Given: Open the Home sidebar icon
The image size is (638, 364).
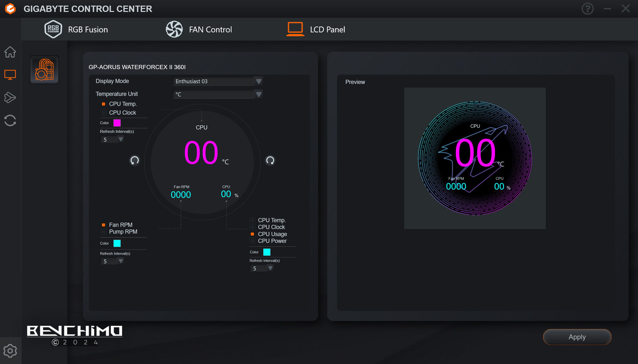Looking at the screenshot, I should (x=10, y=52).
